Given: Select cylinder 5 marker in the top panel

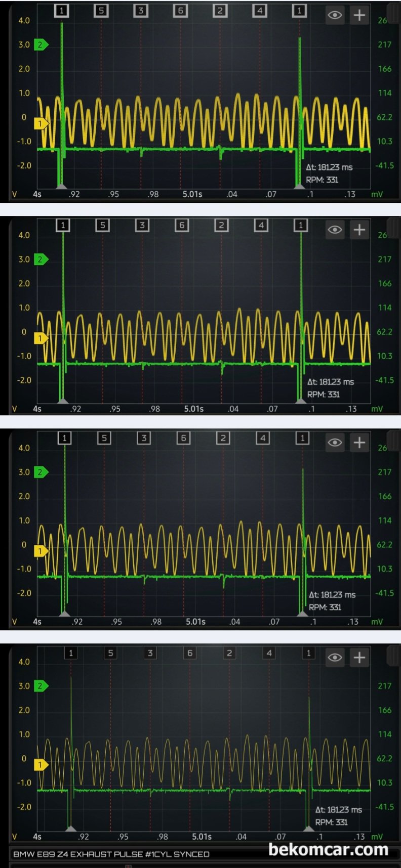Looking at the screenshot, I should pyautogui.click(x=101, y=11).
